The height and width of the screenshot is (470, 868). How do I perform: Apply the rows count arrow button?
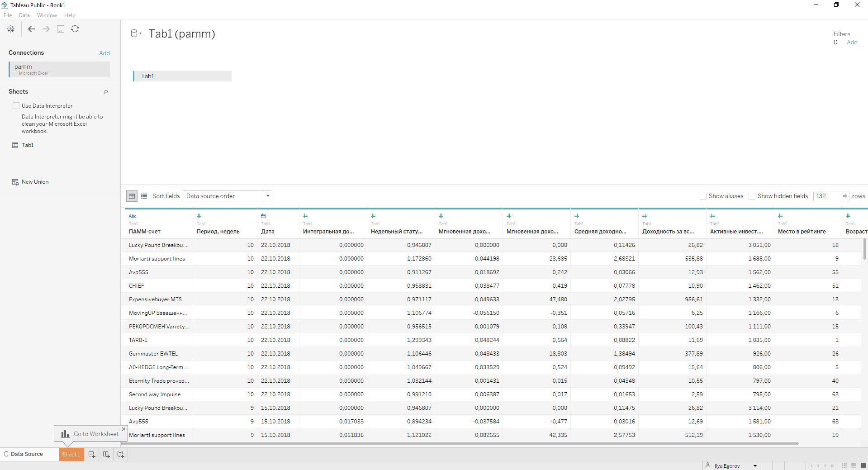[x=844, y=196]
